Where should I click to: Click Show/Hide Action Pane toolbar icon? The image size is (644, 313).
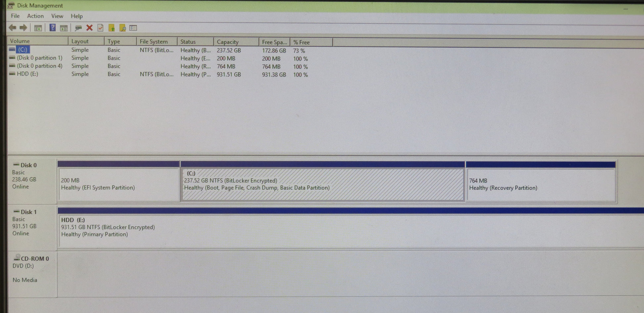click(64, 28)
